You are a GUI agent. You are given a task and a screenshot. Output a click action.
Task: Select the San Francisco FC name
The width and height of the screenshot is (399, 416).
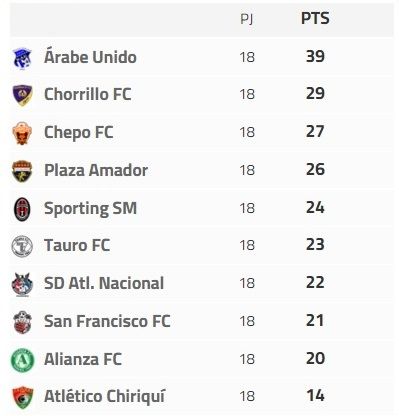(107, 321)
